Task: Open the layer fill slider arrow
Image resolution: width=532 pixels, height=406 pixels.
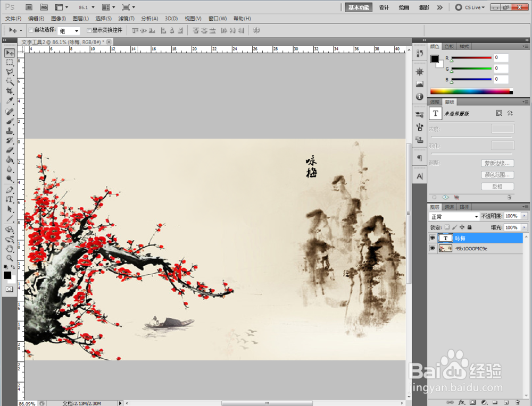Action: pyautogui.click(x=525, y=227)
